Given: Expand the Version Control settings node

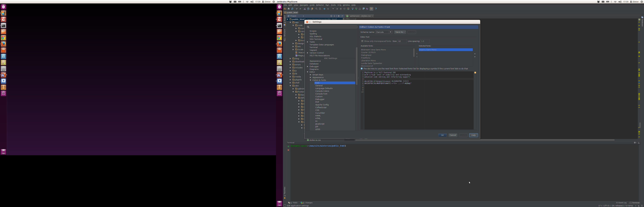Looking at the screenshot, I should pos(308,53).
